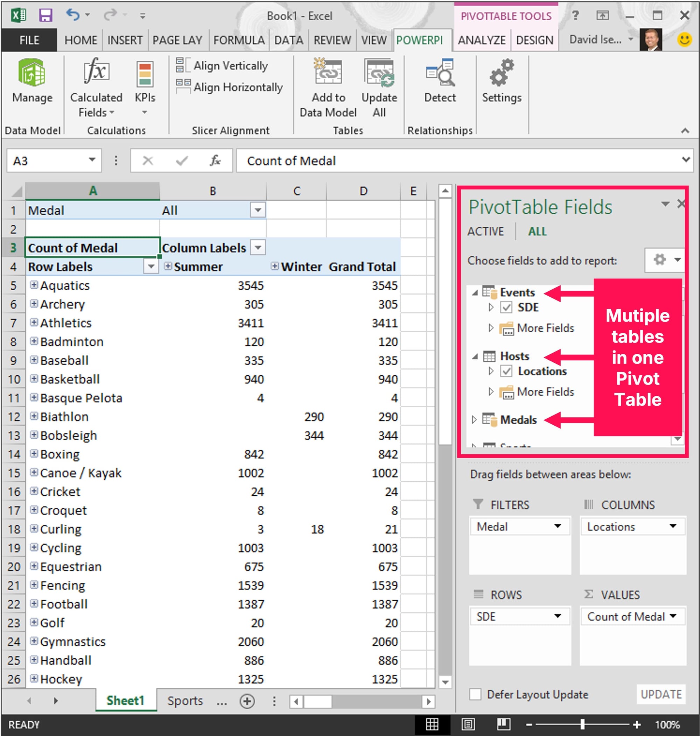Enable Defer Layout Update checkbox
The image size is (700, 736).
tap(475, 694)
